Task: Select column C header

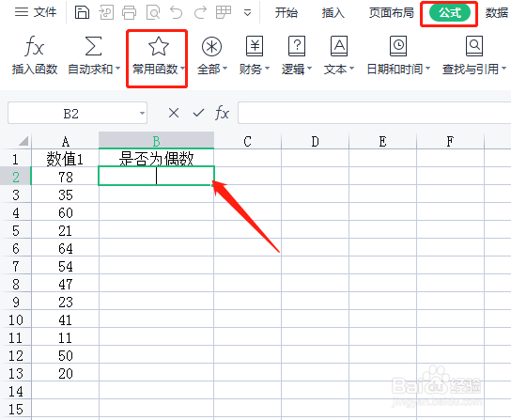Action: point(248,141)
